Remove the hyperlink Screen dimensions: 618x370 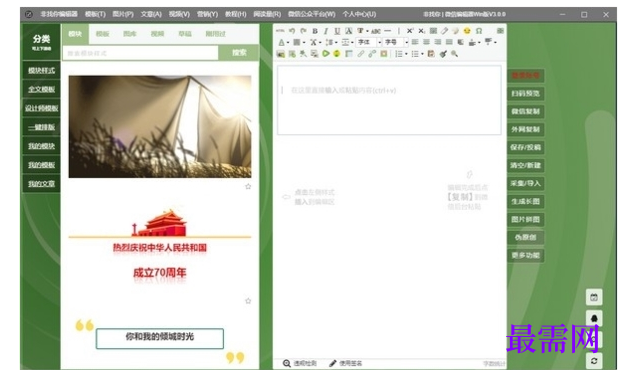click(372, 54)
